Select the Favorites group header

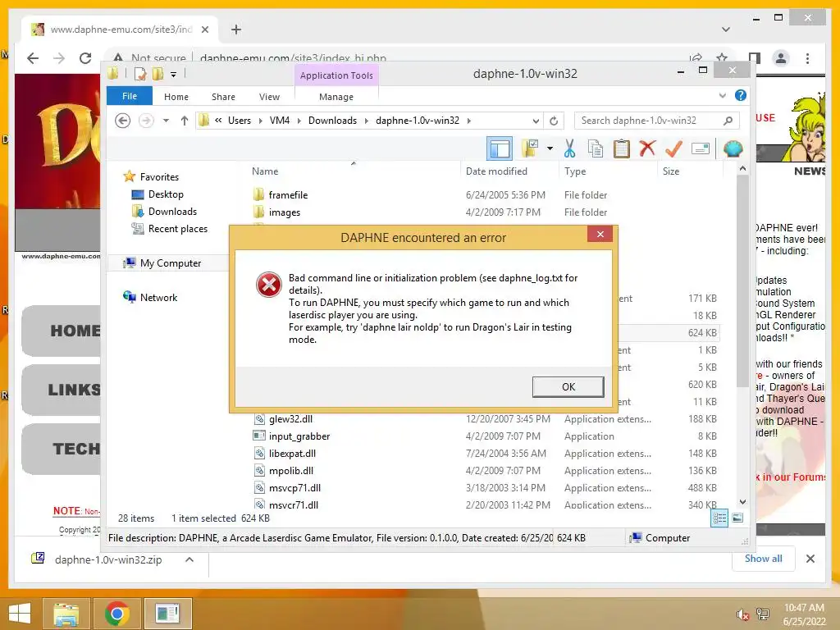coord(159,177)
